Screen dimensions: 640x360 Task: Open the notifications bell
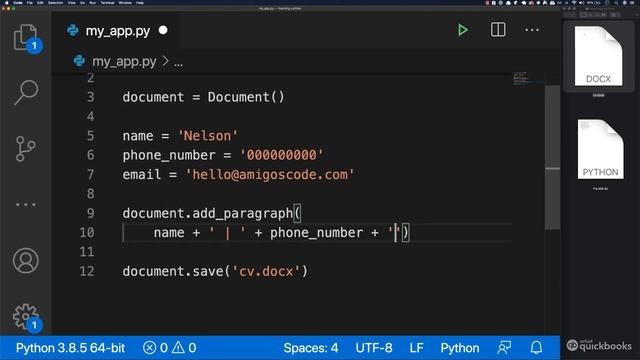point(536,348)
